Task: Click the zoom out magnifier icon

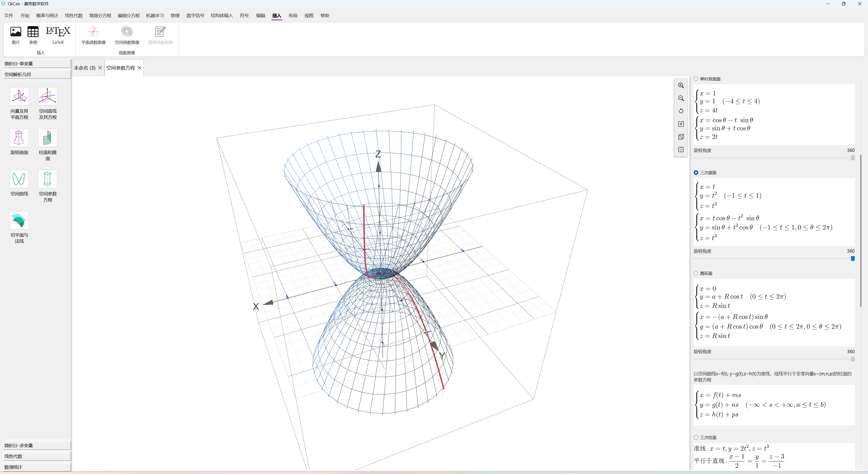Action: (x=681, y=98)
